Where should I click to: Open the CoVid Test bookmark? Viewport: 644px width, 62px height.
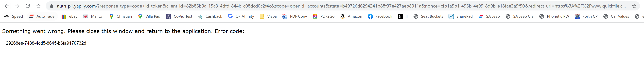tap(179, 16)
